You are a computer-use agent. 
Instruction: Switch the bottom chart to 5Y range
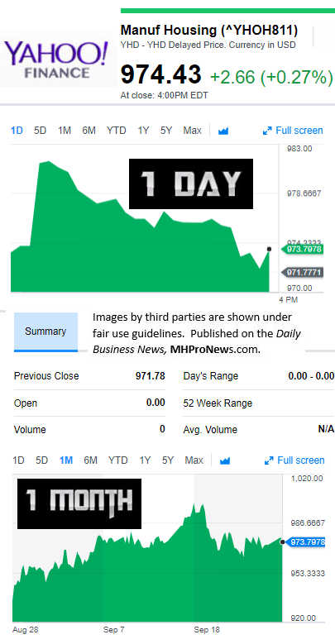point(168,460)
